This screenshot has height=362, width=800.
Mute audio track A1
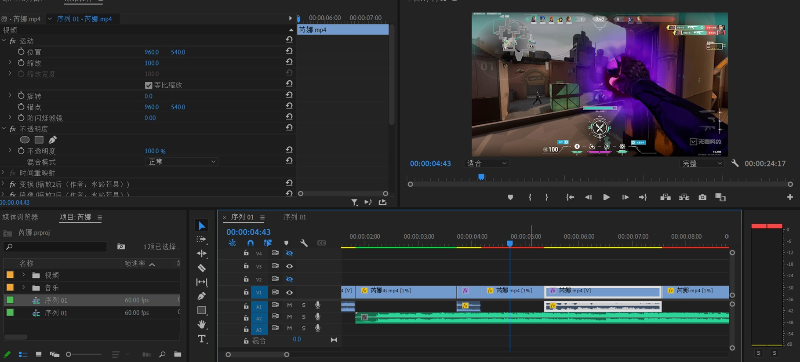coord(289,305)
